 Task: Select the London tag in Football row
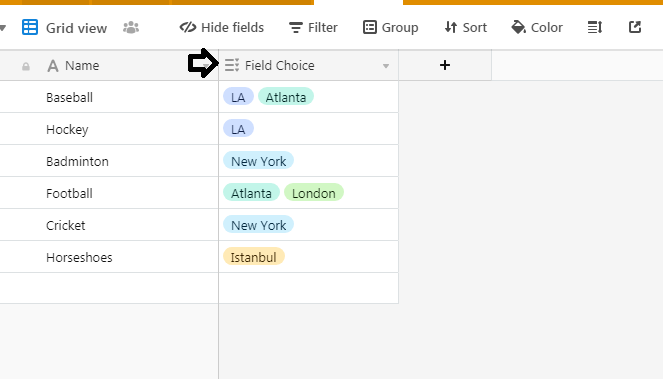click(314, 192)
